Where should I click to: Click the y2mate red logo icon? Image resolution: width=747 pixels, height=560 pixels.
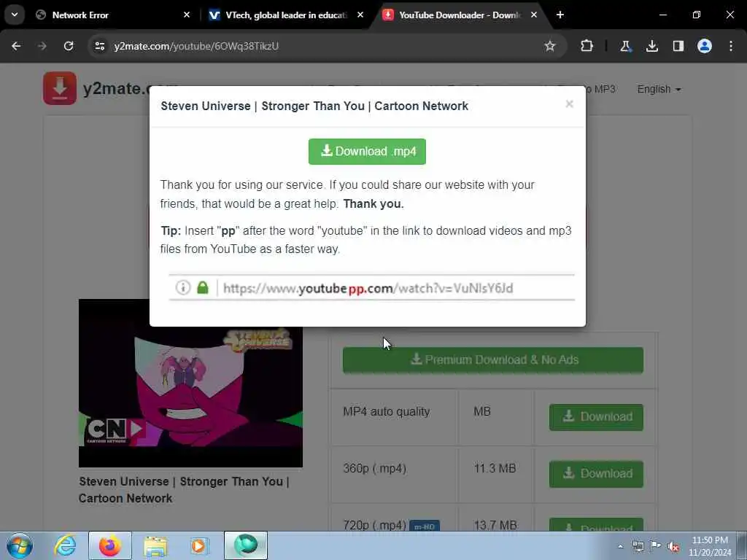(60, 88)
